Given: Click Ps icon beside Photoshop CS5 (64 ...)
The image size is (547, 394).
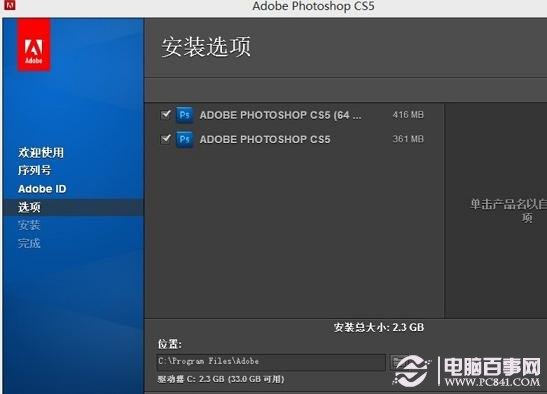Looking at the screenshot, I should (x=185, y=115).
